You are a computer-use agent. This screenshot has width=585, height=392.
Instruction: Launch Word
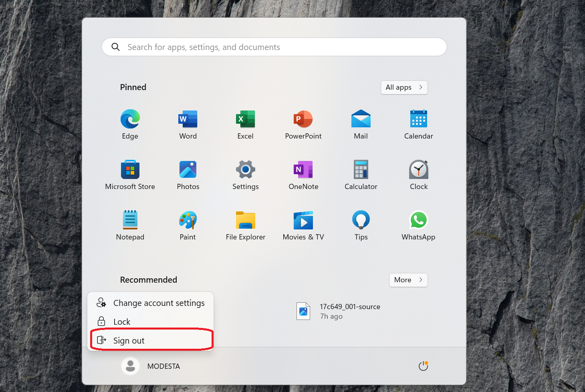[188, 124]
